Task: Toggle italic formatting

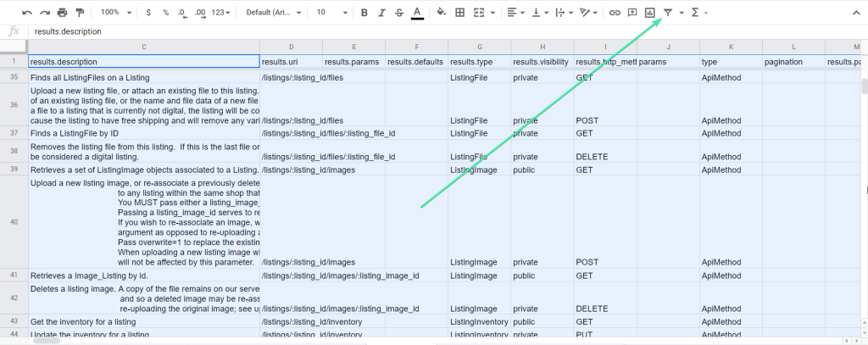Action: 381,12
